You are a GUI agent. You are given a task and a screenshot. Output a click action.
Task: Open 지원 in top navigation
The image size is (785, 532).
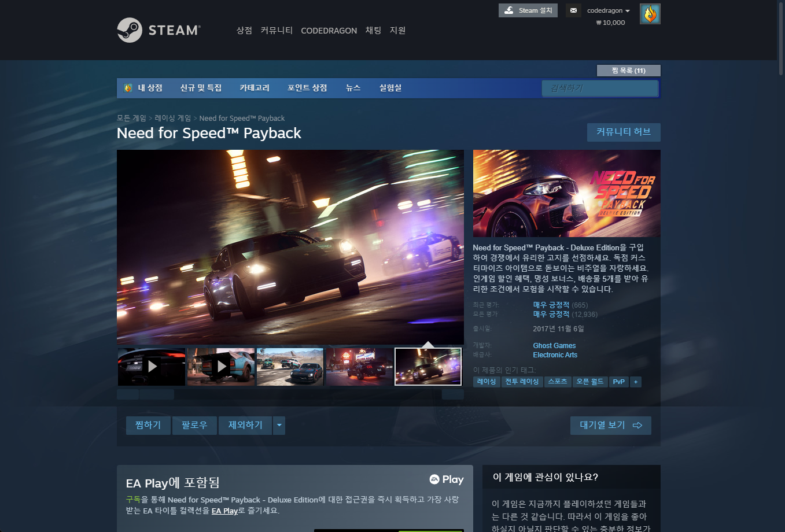[x=397, y=30]
